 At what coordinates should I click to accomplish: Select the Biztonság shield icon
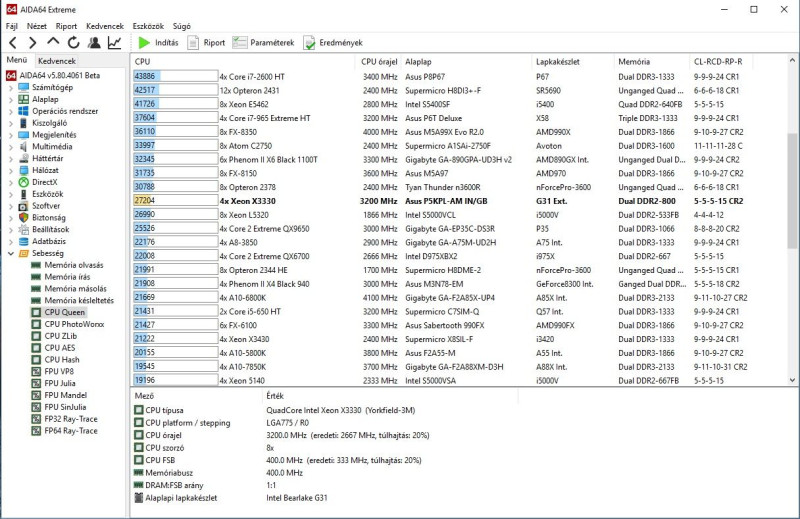tap(23, 217)
